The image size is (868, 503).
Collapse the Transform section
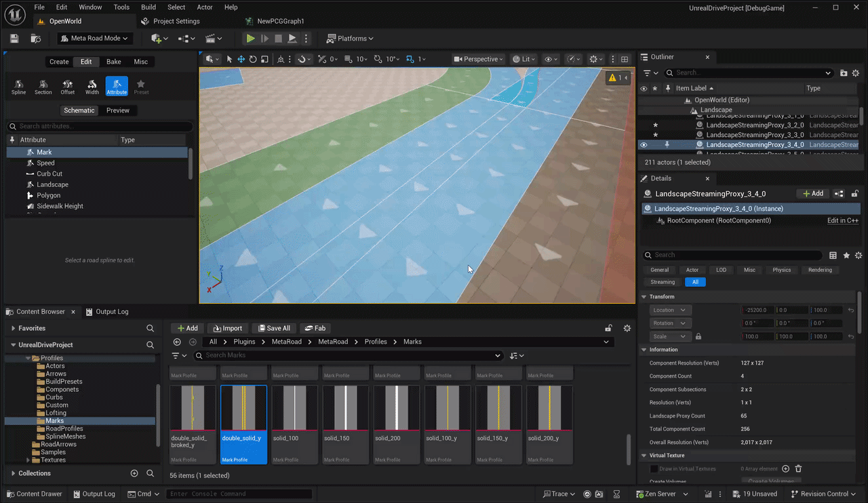click(x=644, y=297)
